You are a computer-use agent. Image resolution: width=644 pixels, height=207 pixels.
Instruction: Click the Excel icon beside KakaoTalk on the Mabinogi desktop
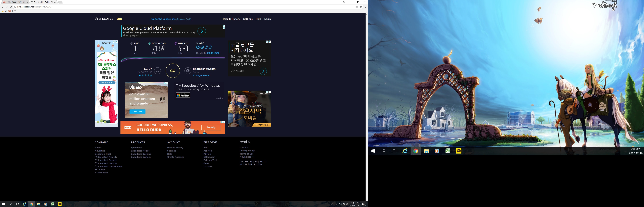[x=448, y=151]
